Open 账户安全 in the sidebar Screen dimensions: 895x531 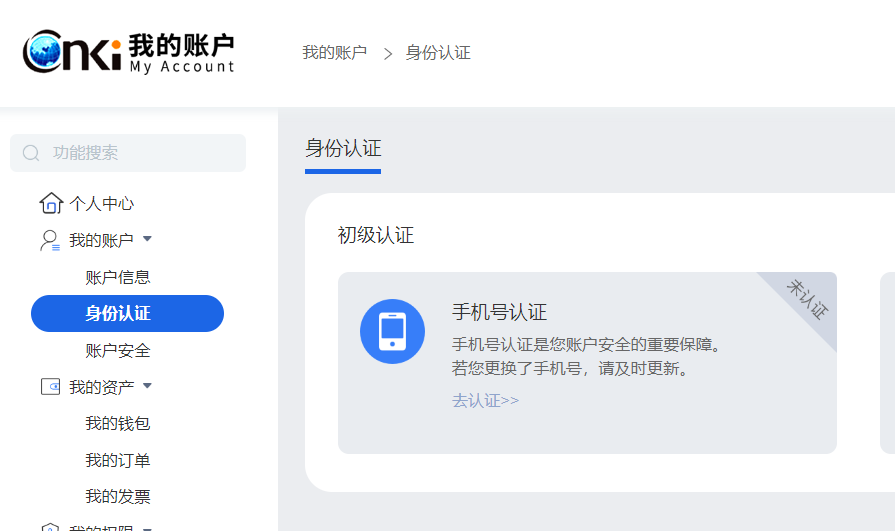(x=118, y=350)
